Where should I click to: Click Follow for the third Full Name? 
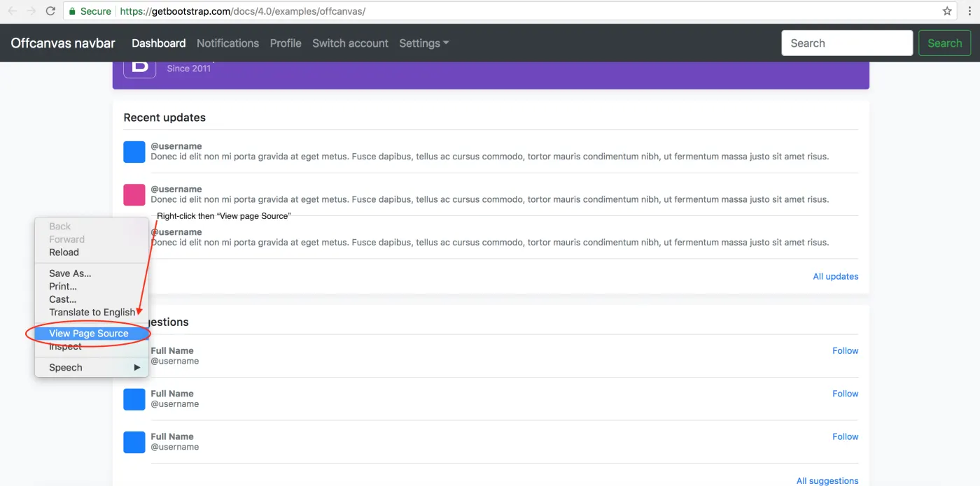[845, 436]
